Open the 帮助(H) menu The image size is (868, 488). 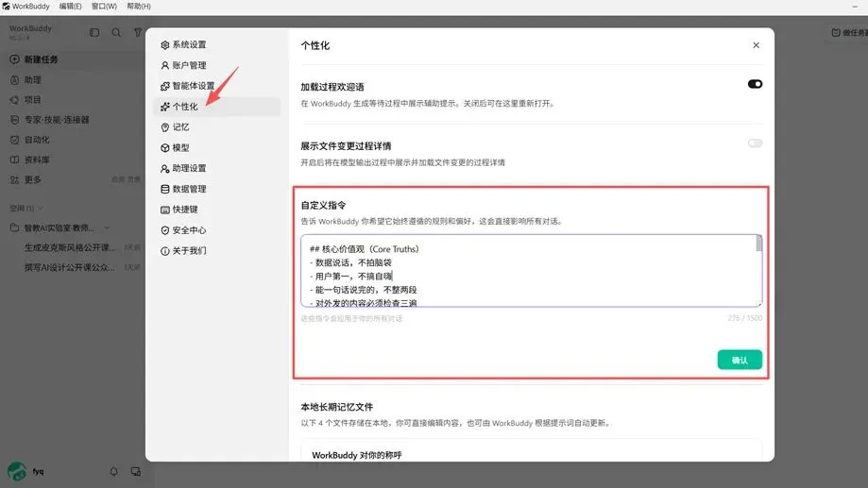tap(139, 6)
